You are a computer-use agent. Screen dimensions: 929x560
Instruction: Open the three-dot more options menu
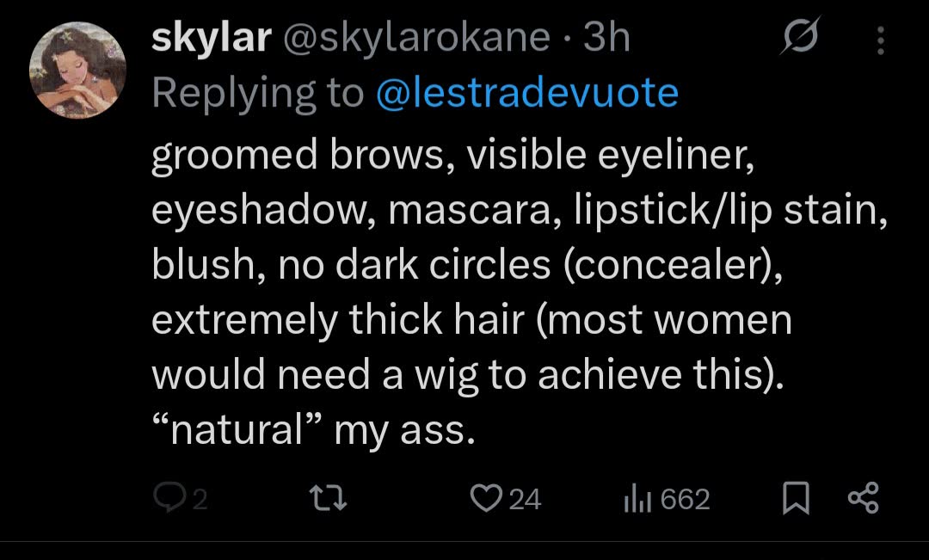(x=879, y=38)
